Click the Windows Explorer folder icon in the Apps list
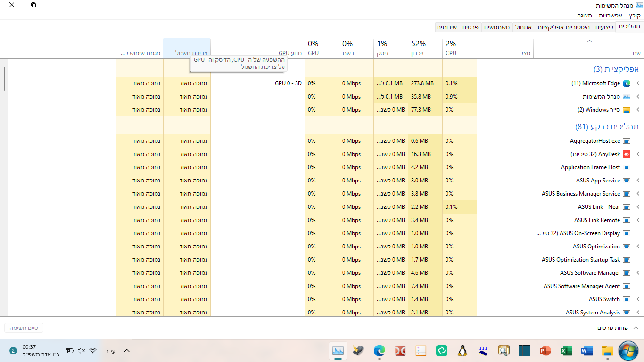644x362 pixels. 627,110
